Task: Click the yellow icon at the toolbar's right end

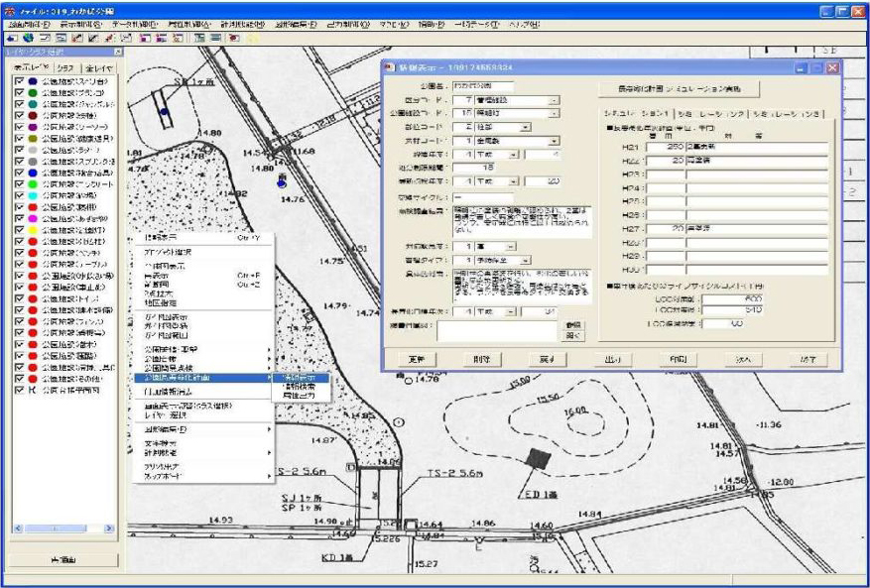Action: tap(252, 38)
